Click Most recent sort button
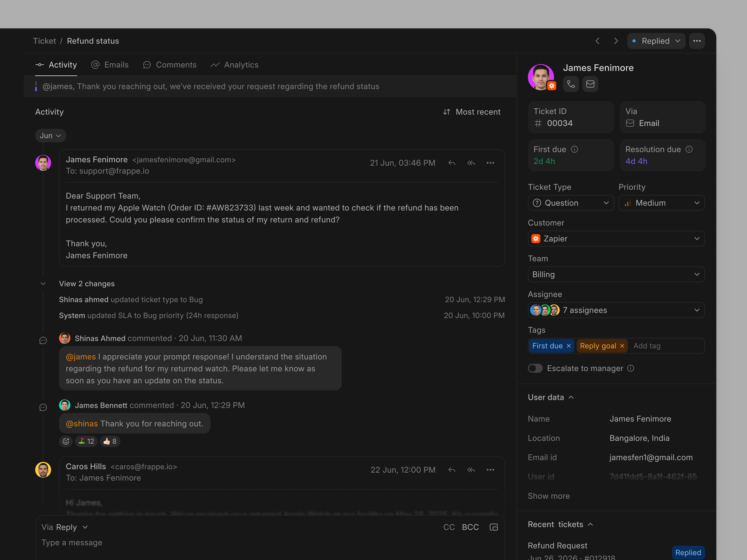The width and height of the screenshot is (747, 560). (x=472, y=112)
